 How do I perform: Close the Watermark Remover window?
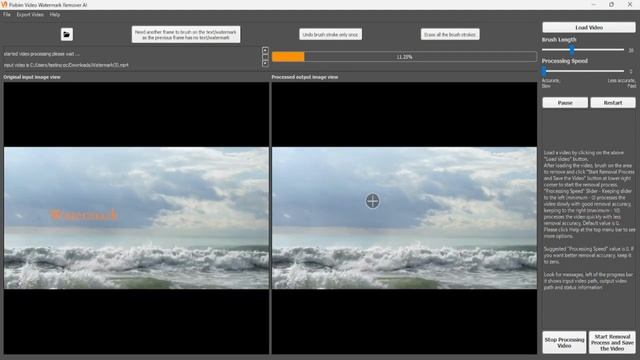click(x=630, y=4)
